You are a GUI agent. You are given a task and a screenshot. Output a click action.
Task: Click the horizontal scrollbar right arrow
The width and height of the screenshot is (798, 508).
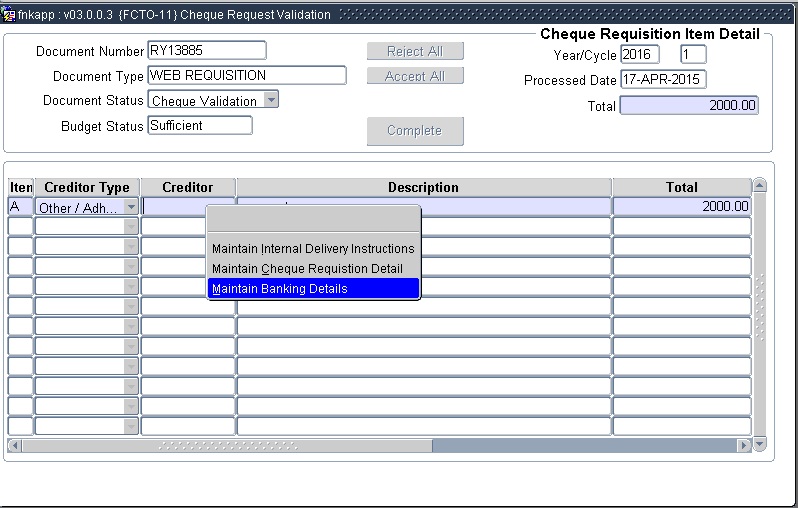pyautogui.click(x=743, y=445)
